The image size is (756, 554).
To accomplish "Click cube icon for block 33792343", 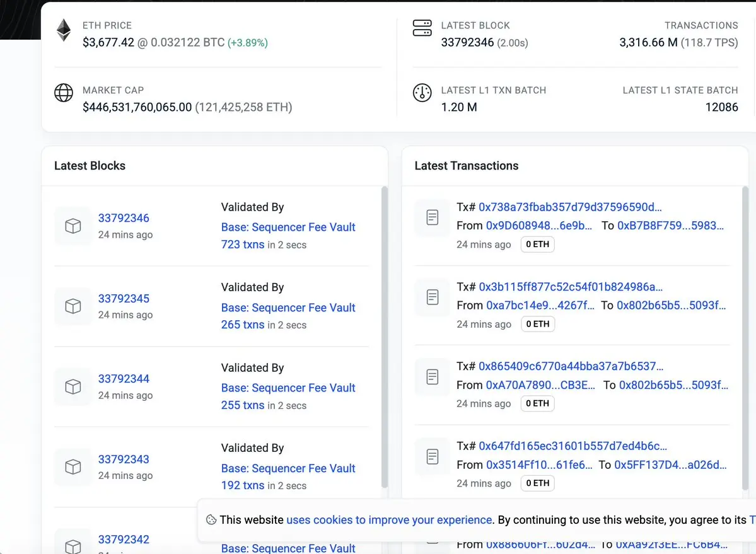I will [73, 467].
